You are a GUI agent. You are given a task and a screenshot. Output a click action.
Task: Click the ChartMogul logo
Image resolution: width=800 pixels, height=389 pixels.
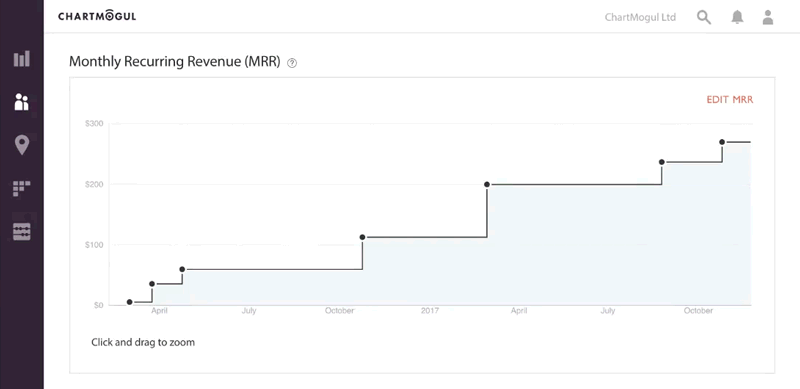click(x=97, y=16)
